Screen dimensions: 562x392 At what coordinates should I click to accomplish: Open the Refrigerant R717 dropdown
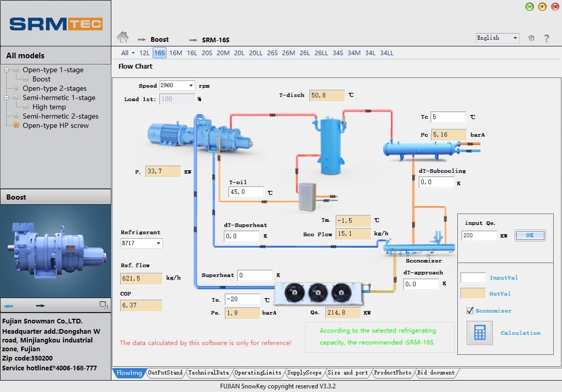click(x=158, y=243)
